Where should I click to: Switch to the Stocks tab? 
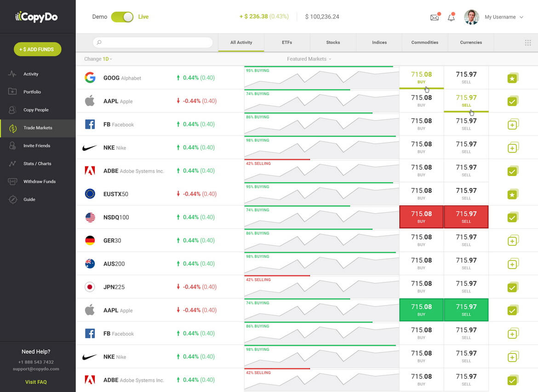(x=333, y=43)
